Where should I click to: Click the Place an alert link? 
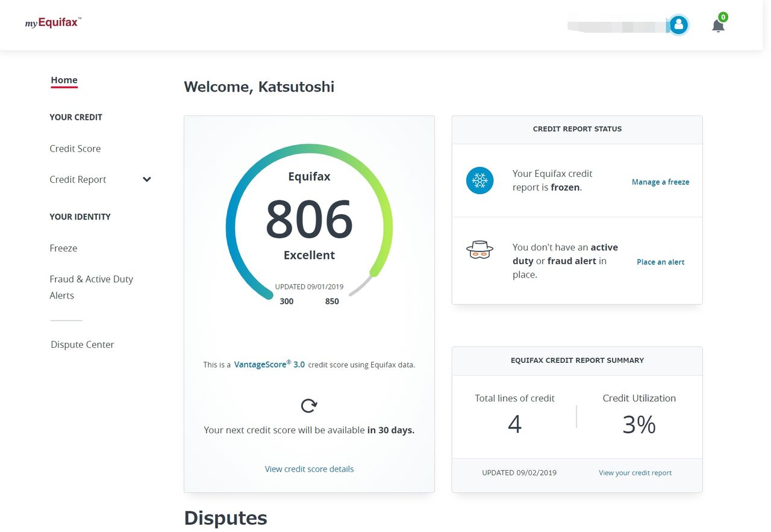660,262
